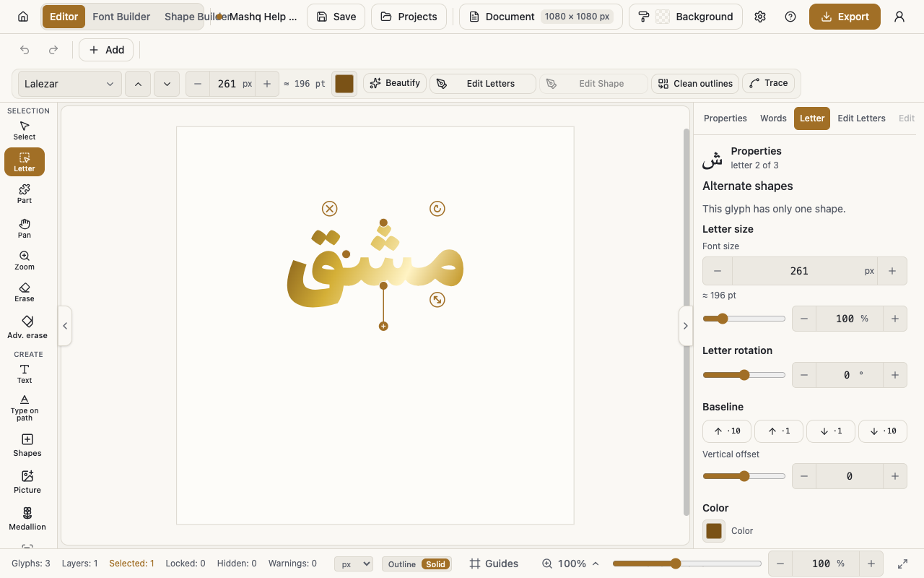Switch to Font Builder tab
Viewport: 924px width, 578px height.
click(121, 17)
